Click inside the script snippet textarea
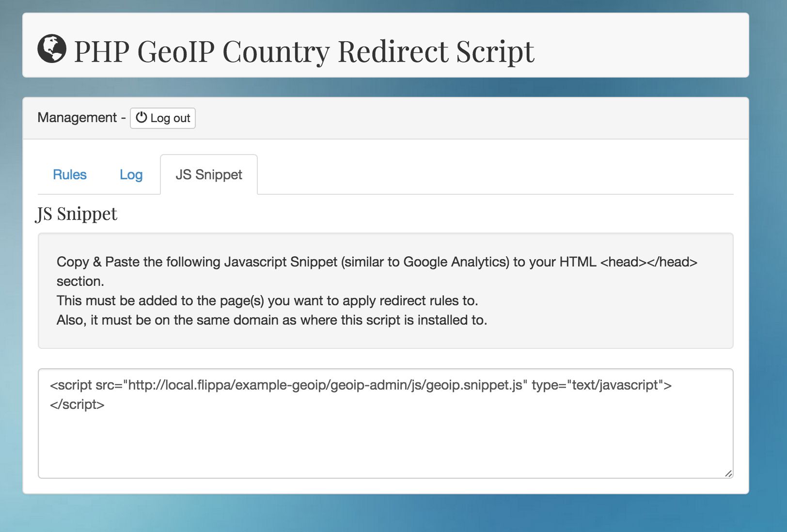Image resolution: width=787 pixels, height=532 pixels. point(386,423)
